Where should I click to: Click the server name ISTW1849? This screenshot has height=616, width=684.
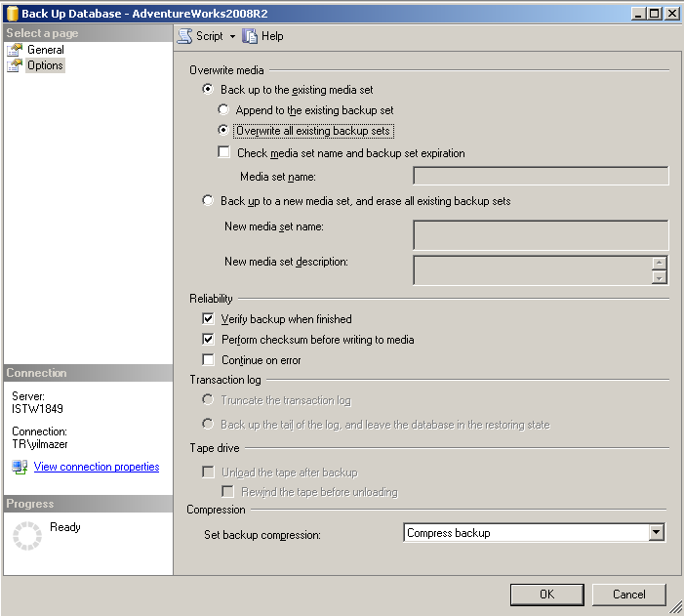point(37,409)
